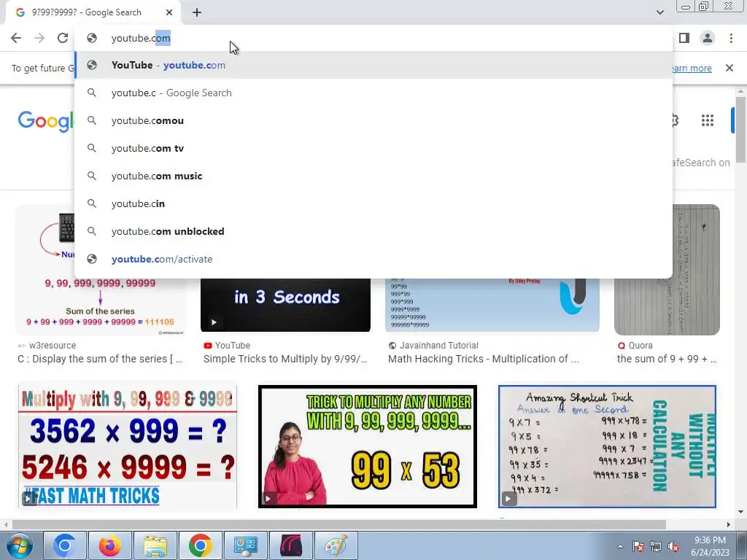Open the 'Learn more' link
This screenshot has width=747, height=560.
[x=691, y=68]
